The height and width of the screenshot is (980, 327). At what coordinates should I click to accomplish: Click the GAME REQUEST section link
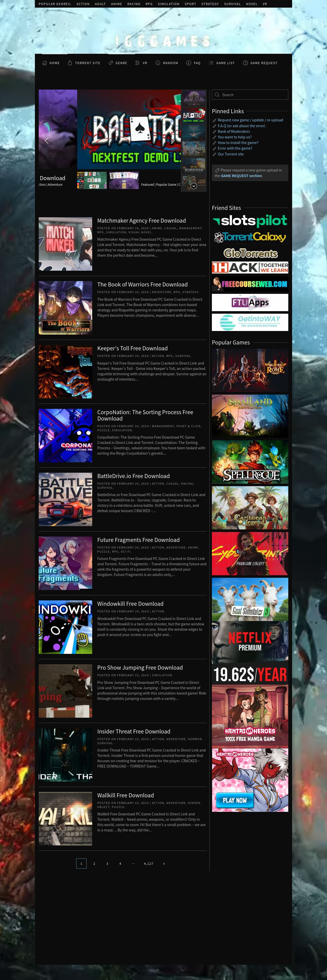(x=241, y=176)
